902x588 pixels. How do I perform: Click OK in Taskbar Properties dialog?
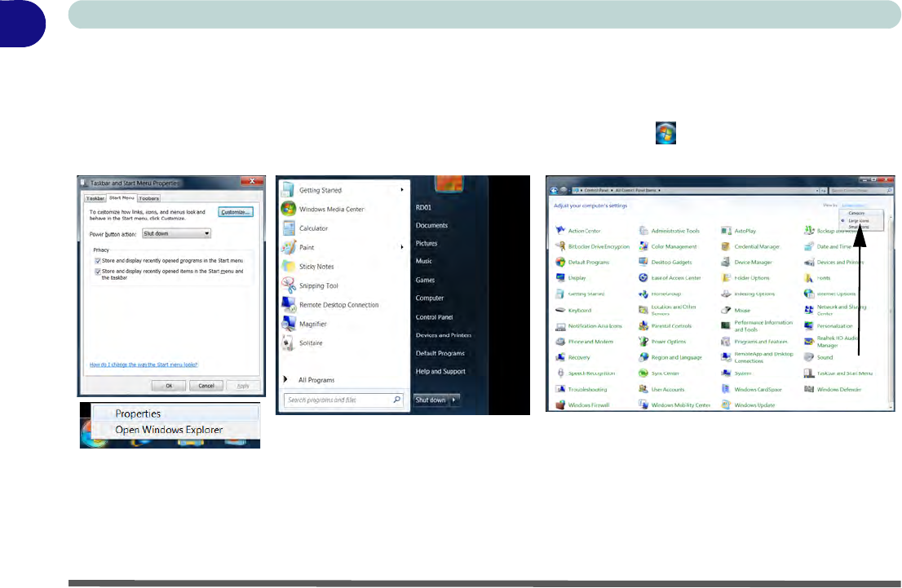169,386
